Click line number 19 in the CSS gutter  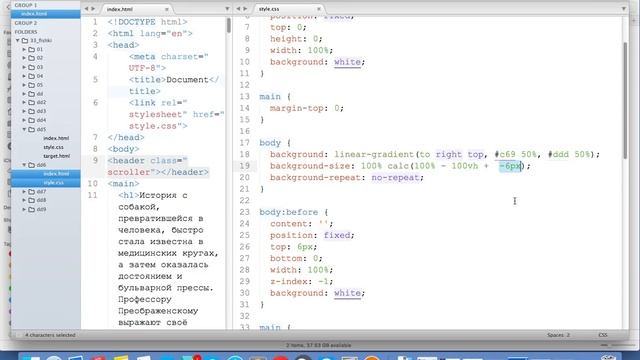(244, 166)
